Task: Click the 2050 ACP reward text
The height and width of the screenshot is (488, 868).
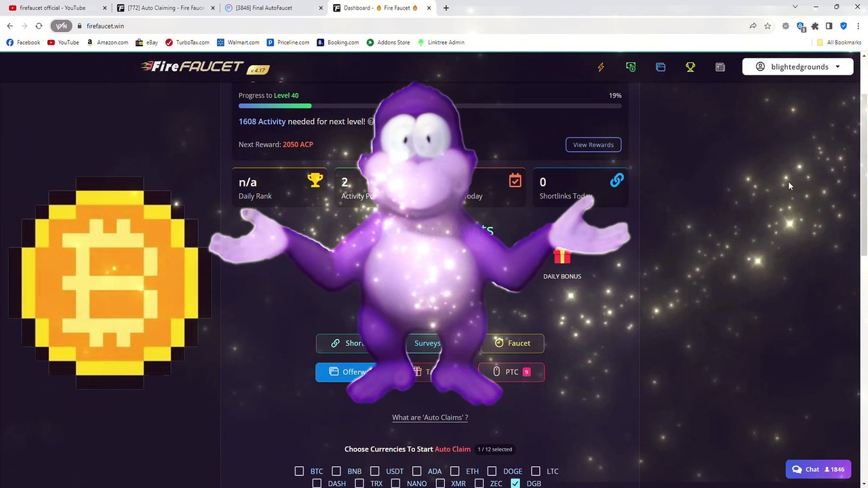Action: 298,144
